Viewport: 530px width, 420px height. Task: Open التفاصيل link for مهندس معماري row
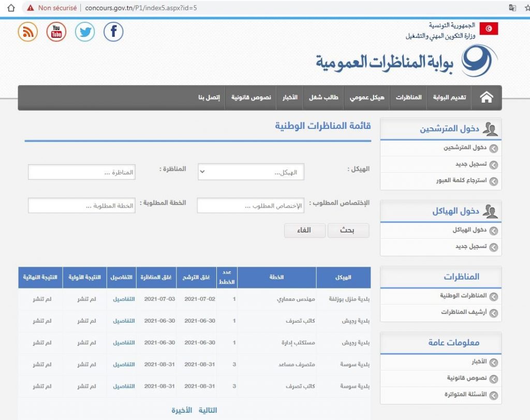click(x=124, y=299)
